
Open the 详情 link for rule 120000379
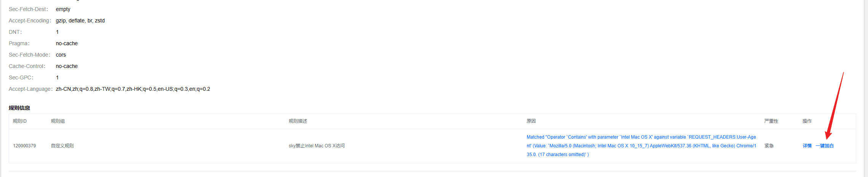click(x=807, y=146)
